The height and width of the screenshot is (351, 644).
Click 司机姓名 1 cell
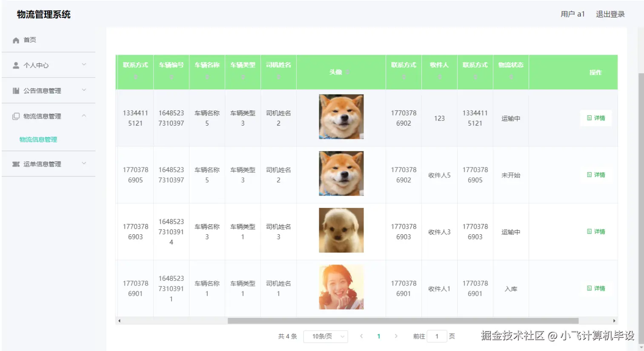[x=278, y=289]
